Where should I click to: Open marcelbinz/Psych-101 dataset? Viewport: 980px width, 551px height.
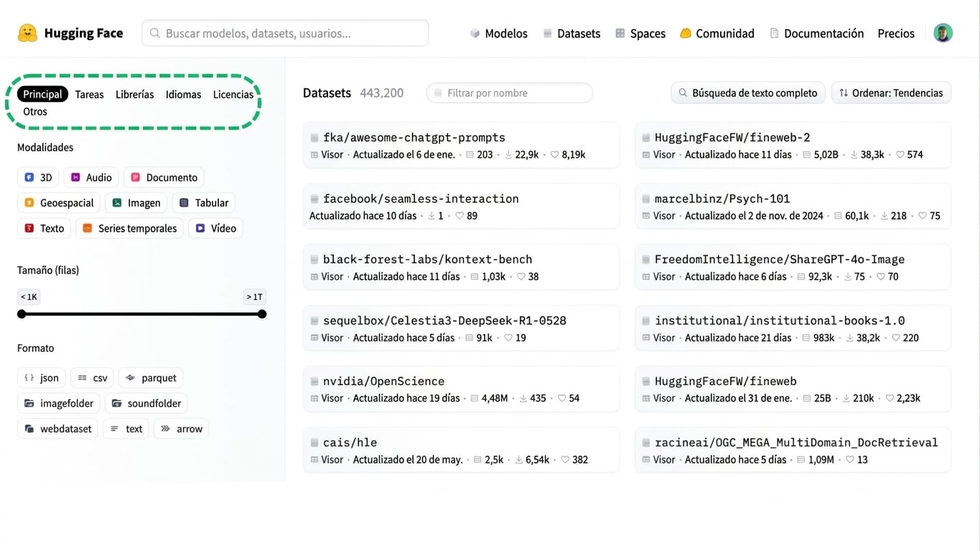(x=722, y=199)
